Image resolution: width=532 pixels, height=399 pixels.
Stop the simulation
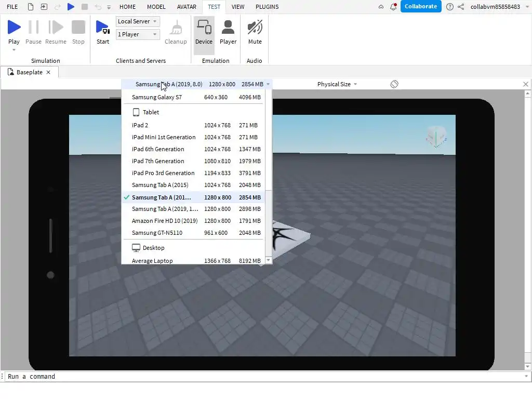[78, 32]
